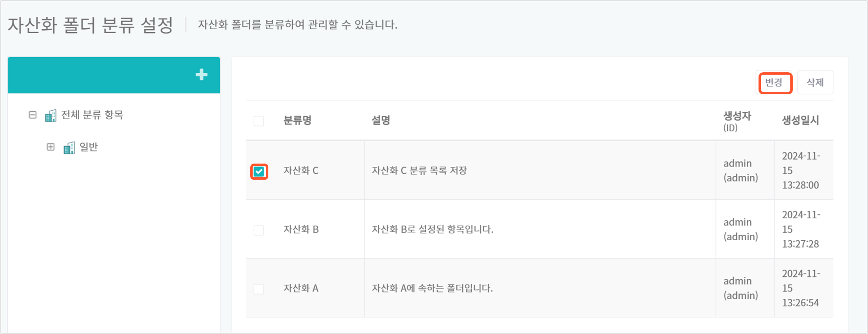868x334 pixels.
Task: Click the plus icon to add a category
Action: (201, 75)
